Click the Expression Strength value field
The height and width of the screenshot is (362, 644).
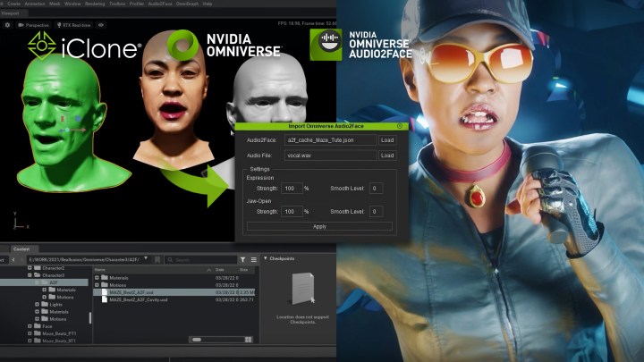tap(292, 188)
